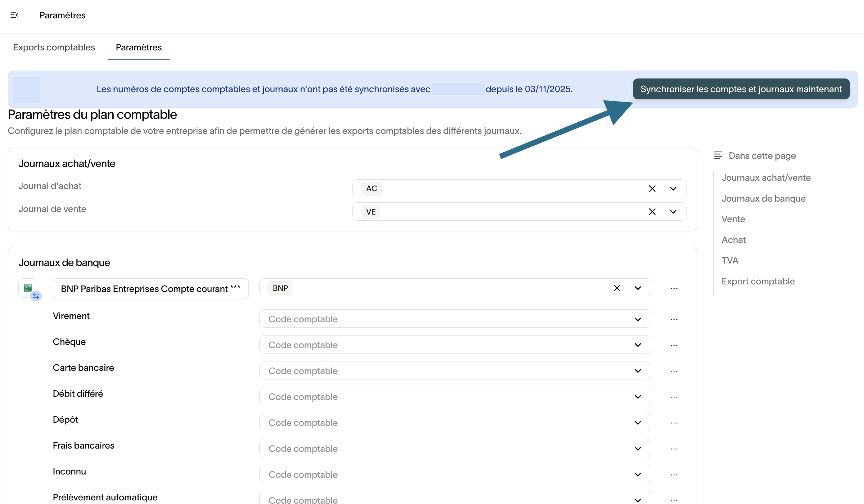Click Synchroniser les comptes et journaux maintenant
This screenshot has width=864, height=504.
tap(741, 89)
